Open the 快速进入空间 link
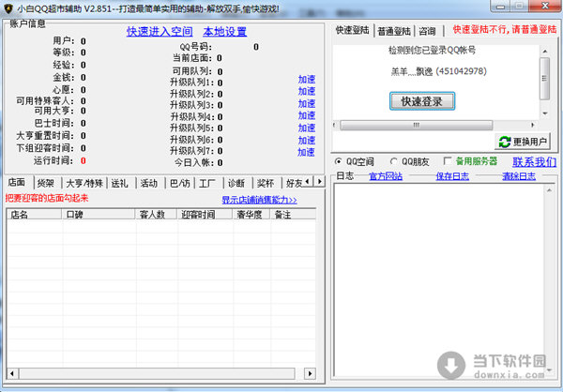The height and width of the screenshot is (392, 563). click(160, 32)
